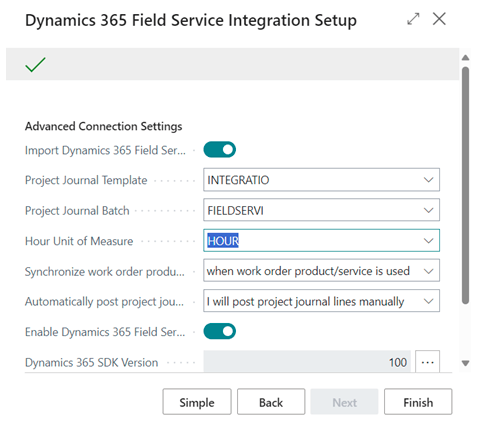Toggle Enable Dynamics 365 Field Service switch
Screen dimensions: 482x425
[220, 331]
